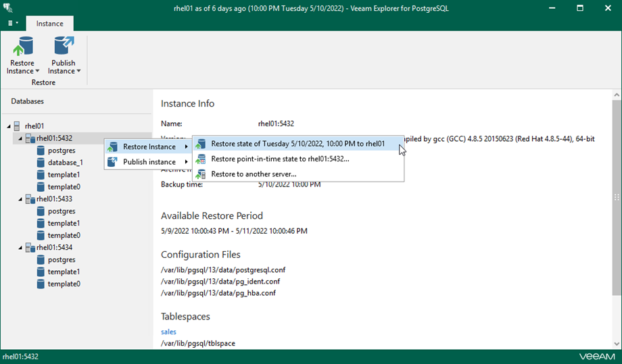This screenshot has width=622, height=364.
Task: Choose Restore Instance in context menu
Action: (x=148, y=147)
